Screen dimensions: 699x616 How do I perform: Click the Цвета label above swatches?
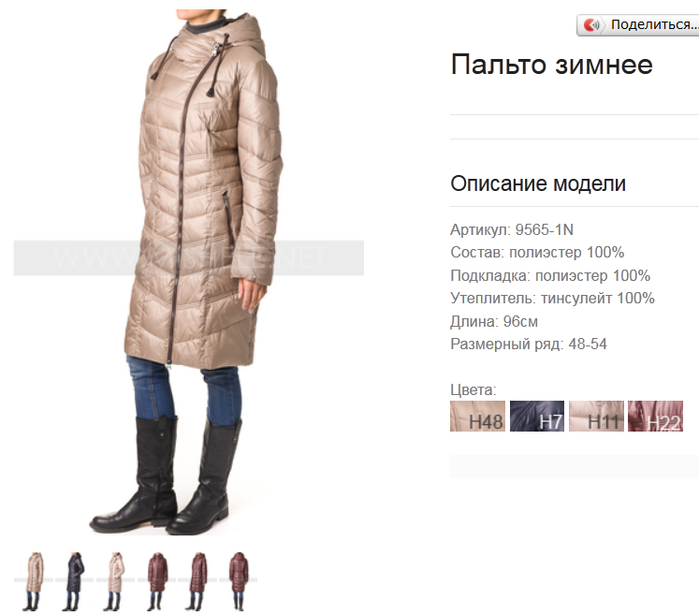[x=473, y=389]
